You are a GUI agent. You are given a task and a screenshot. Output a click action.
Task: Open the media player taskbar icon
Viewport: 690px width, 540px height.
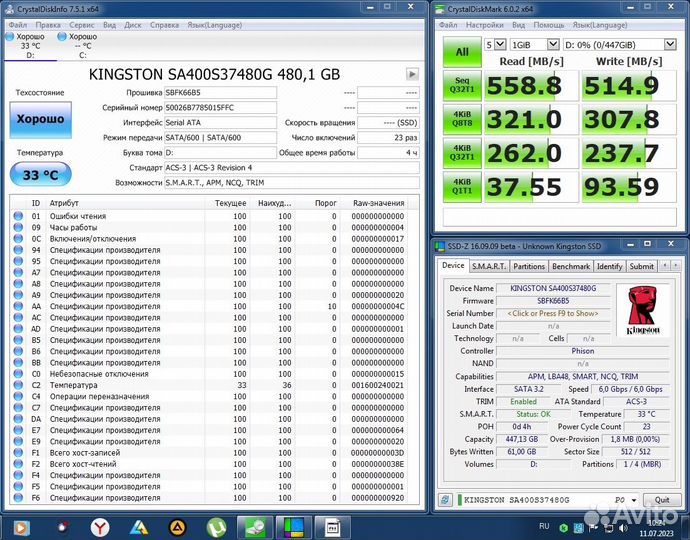pos(21,527)
